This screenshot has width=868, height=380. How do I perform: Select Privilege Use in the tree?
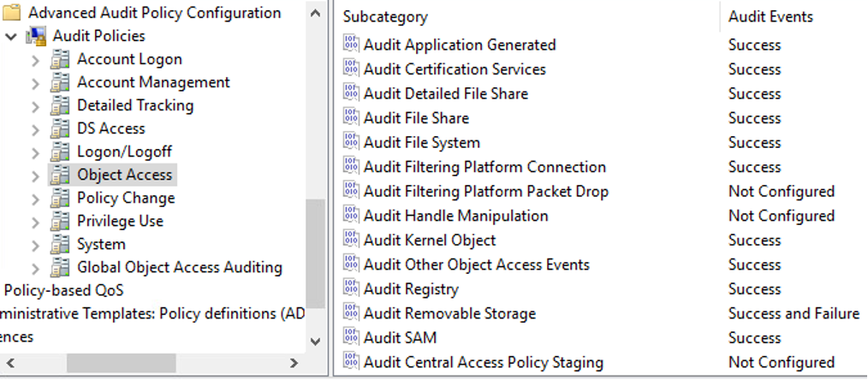(120, 221)
